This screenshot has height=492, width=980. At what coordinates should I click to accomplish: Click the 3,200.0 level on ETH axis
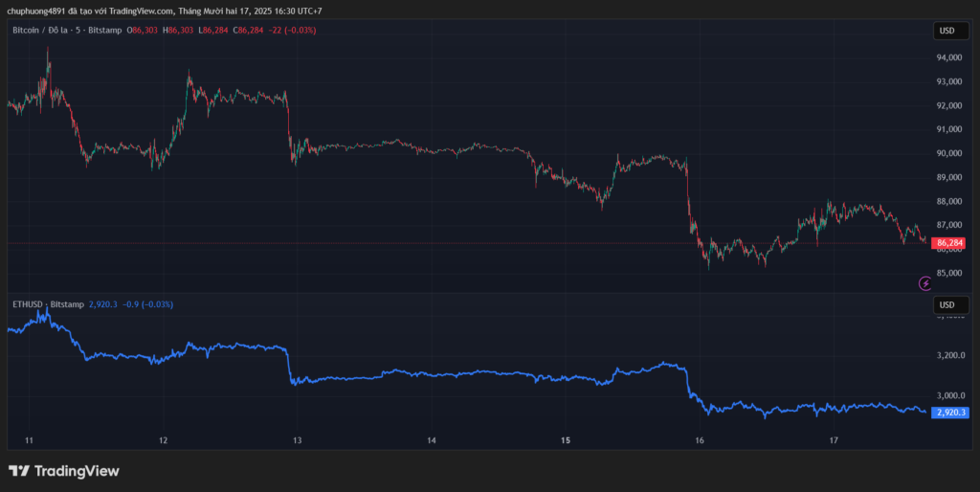point(950,355)
